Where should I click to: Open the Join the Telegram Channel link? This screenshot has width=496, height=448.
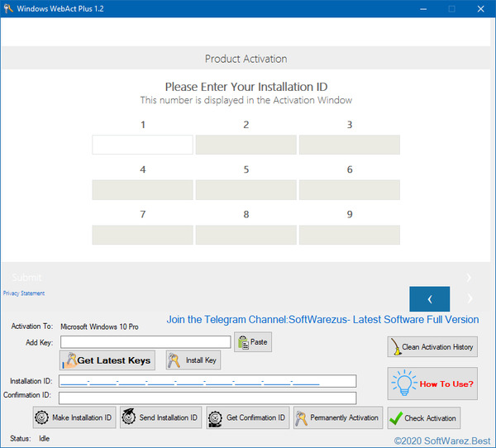pos(322,320)
